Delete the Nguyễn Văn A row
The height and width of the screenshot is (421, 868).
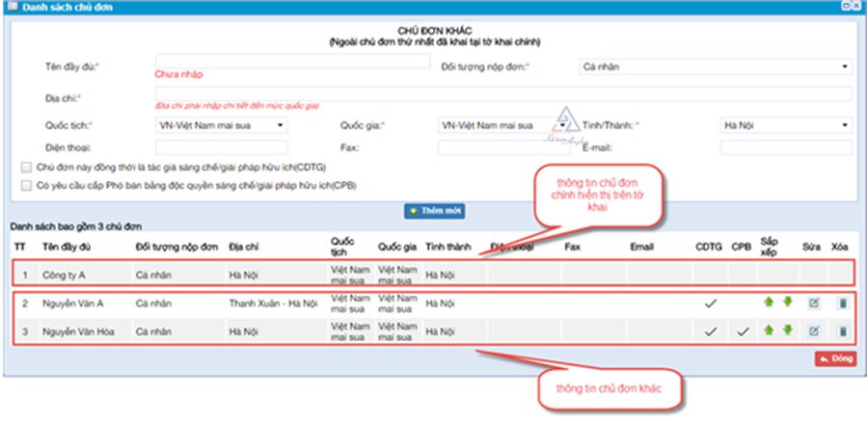(x=842, y=303)
